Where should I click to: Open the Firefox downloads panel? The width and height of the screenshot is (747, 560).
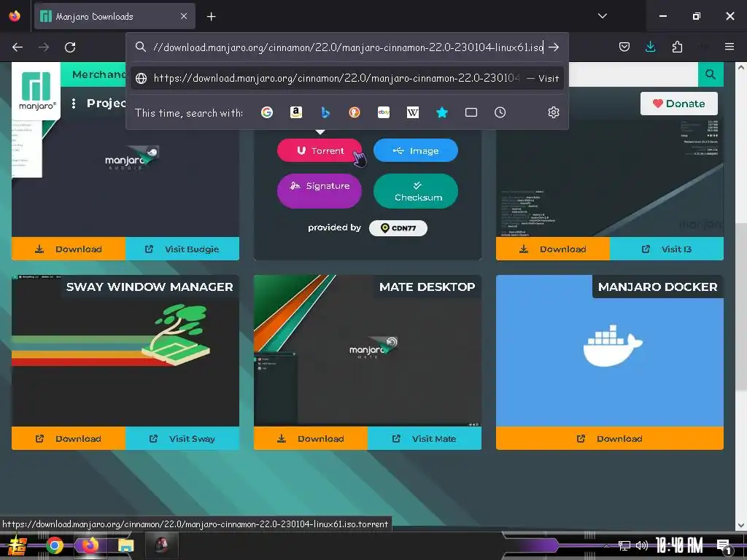[650, 47]
